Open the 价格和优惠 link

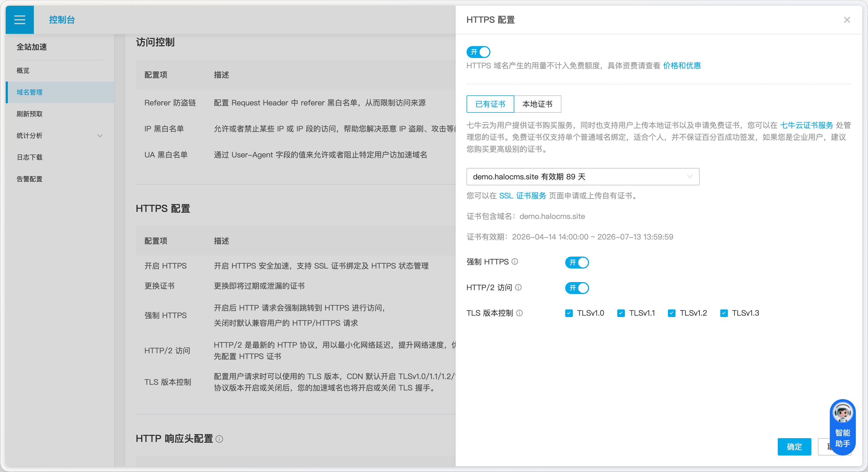click(x=682, y=66)
